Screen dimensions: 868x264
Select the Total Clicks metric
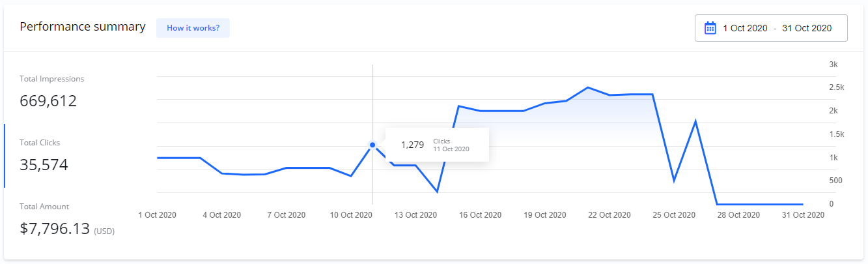tap(44, 156)
